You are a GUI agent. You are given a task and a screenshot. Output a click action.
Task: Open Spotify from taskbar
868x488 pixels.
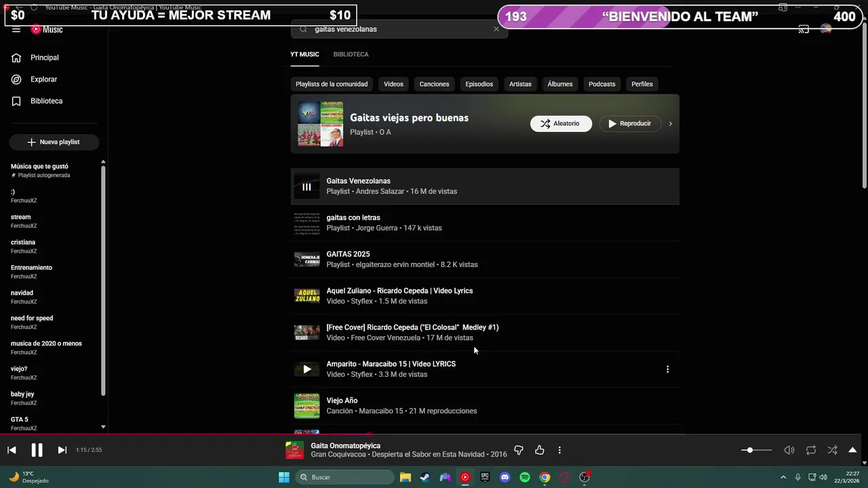[525, 477]
